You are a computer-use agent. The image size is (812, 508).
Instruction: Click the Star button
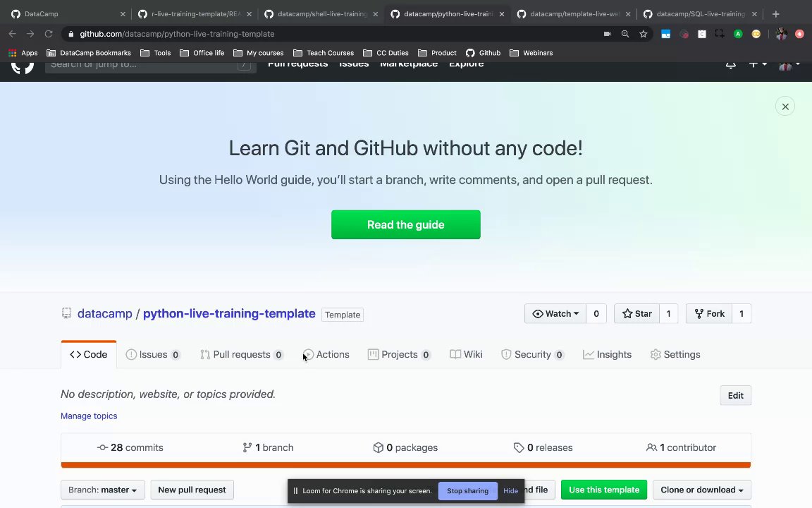(x=636, y=313)
